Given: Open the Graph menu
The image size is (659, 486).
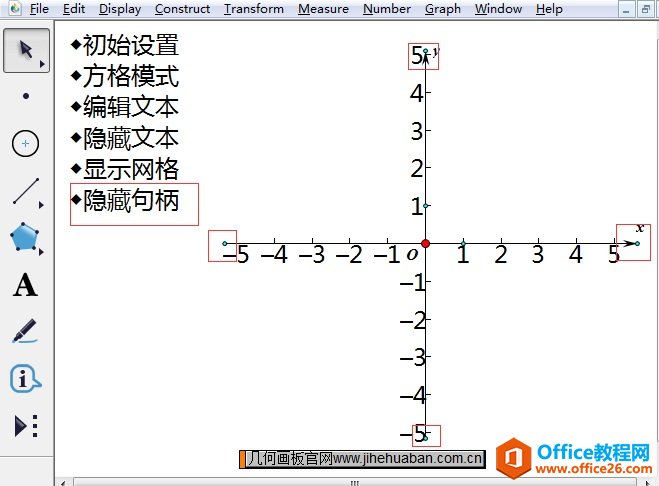Looking at the screenshot, I should (443, 9).
